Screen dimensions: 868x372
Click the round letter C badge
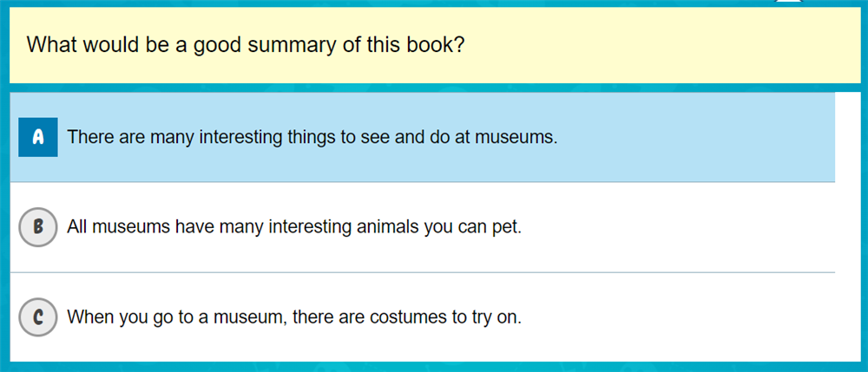click(38, 317)
